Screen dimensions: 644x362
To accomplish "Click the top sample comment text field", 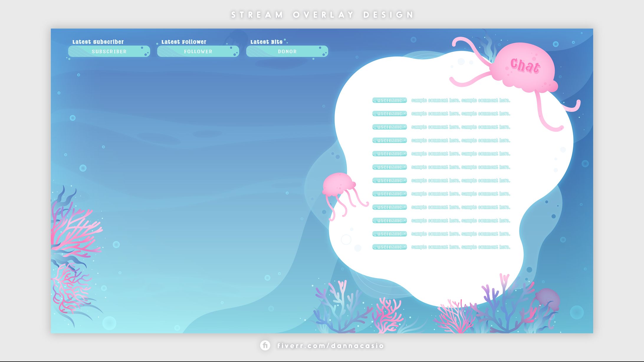I will (x=461, y=100).
